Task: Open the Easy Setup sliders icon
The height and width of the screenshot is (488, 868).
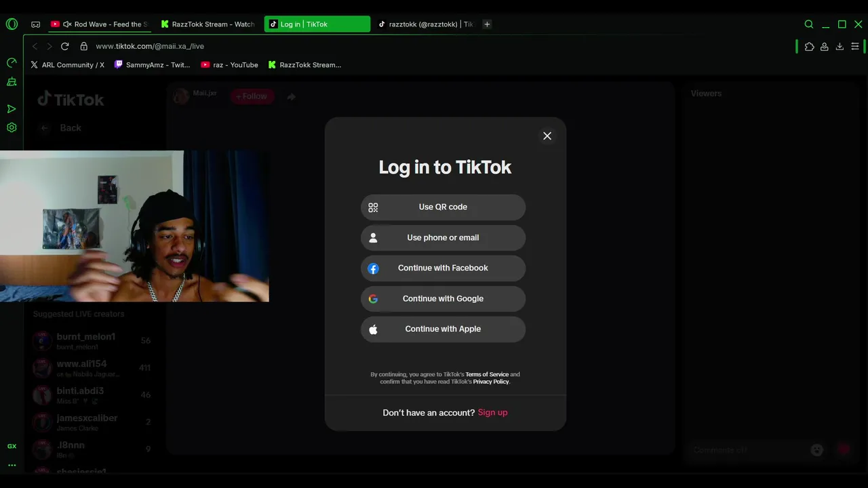Action: (855, 46)
